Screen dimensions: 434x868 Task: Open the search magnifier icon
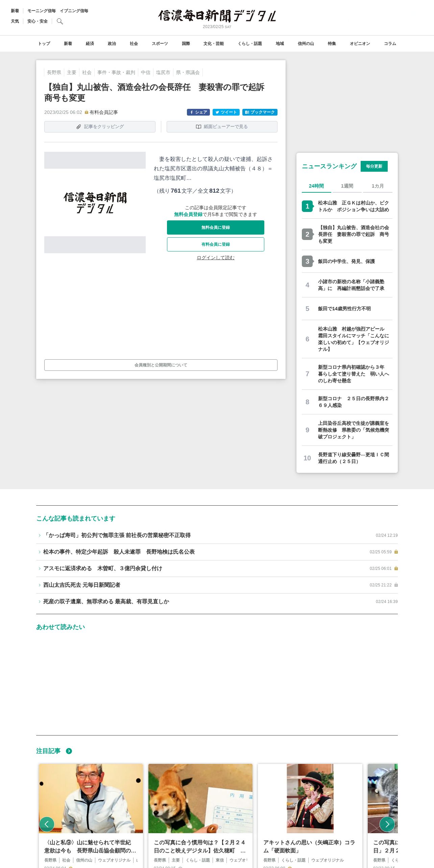coord(60,21)
